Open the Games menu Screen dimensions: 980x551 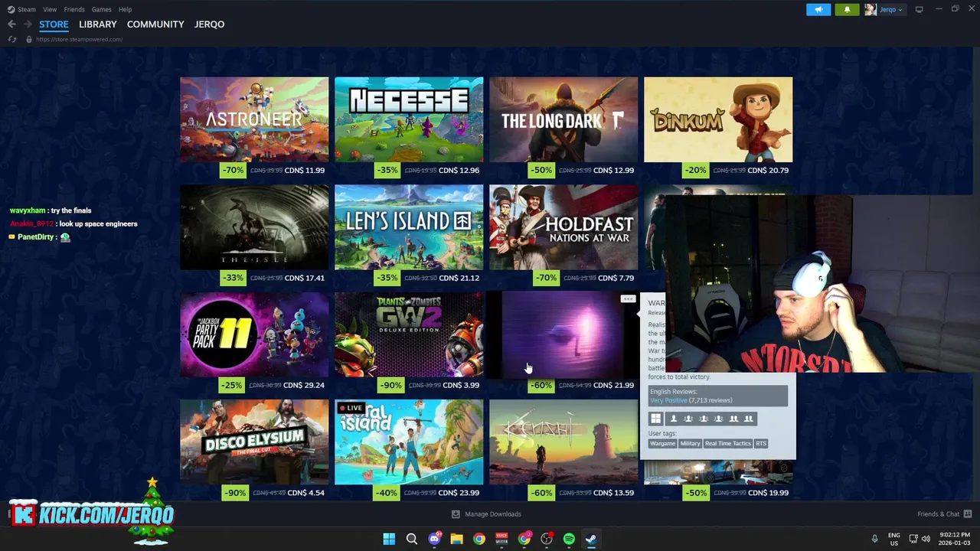(x=101, y=9)
